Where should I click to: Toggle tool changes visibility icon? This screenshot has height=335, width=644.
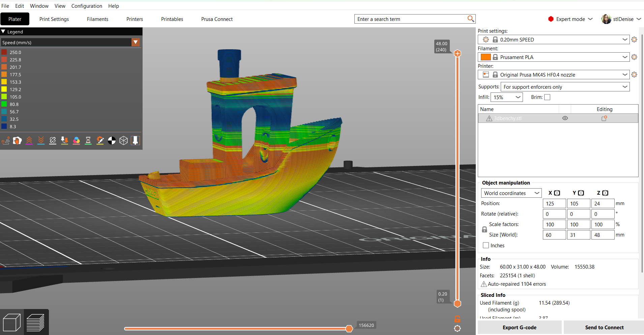tap(64, 141)
